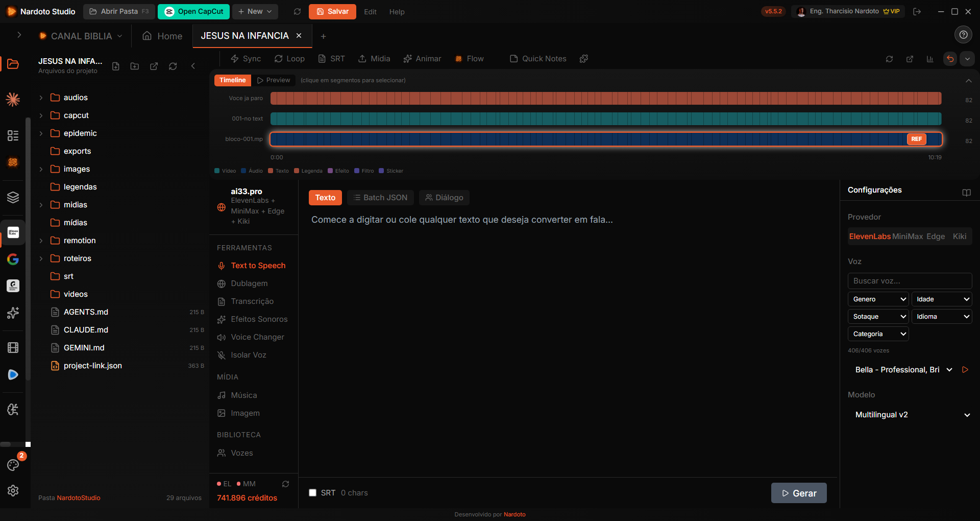Open the Idioma filter dropdown
The height and width of the screenshot is (521, 980).
click(x=942, y=317)
